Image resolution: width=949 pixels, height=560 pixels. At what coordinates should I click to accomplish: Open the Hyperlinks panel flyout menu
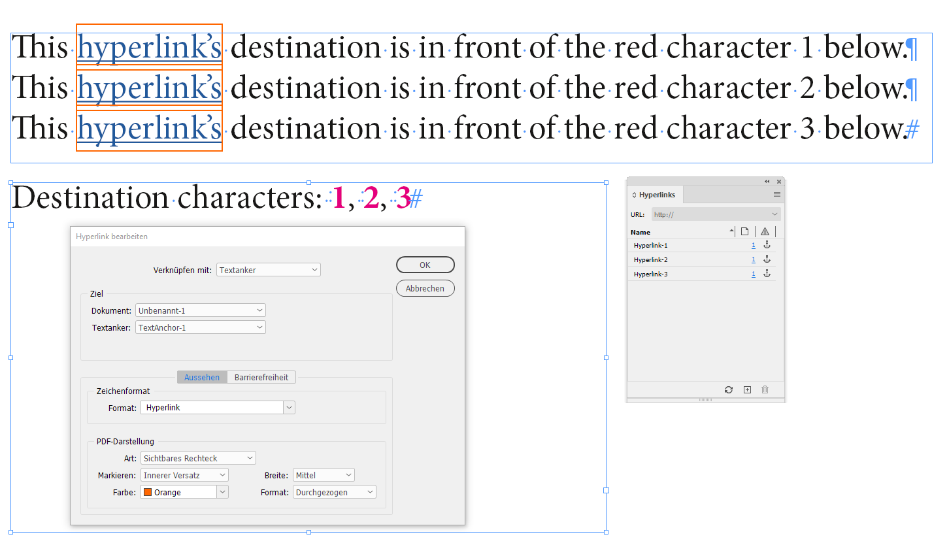tap(776, 194)
